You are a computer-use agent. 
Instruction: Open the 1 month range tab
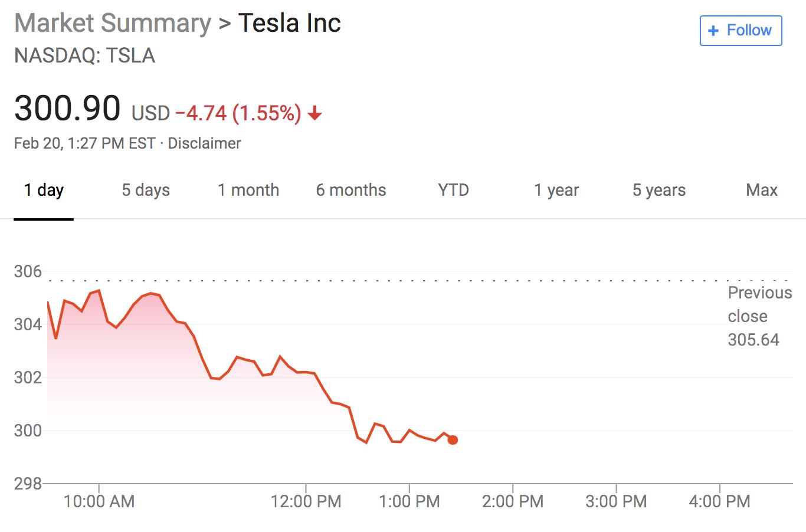pos(248,191)
